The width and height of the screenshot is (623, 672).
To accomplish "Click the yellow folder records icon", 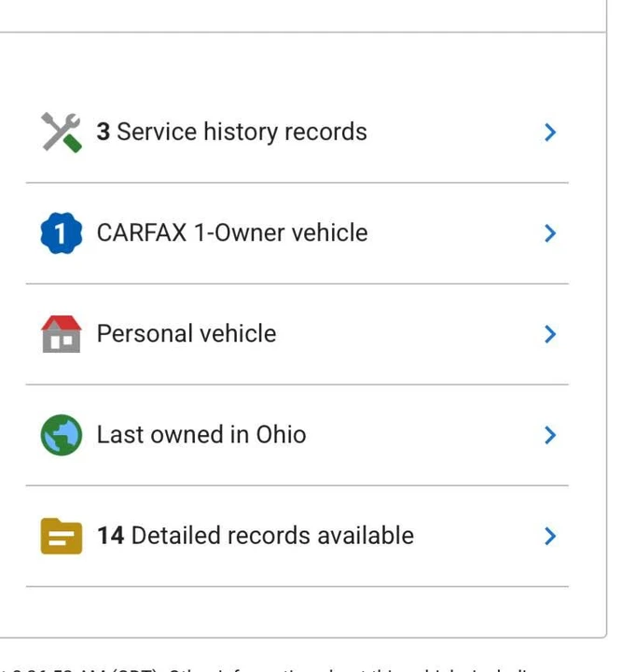I will (62, 536).
